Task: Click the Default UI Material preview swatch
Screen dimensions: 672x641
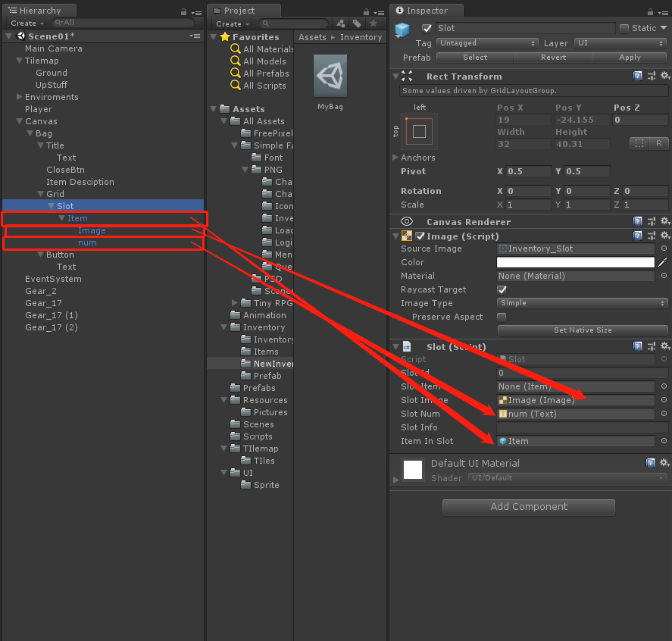Action: point(413,470)
